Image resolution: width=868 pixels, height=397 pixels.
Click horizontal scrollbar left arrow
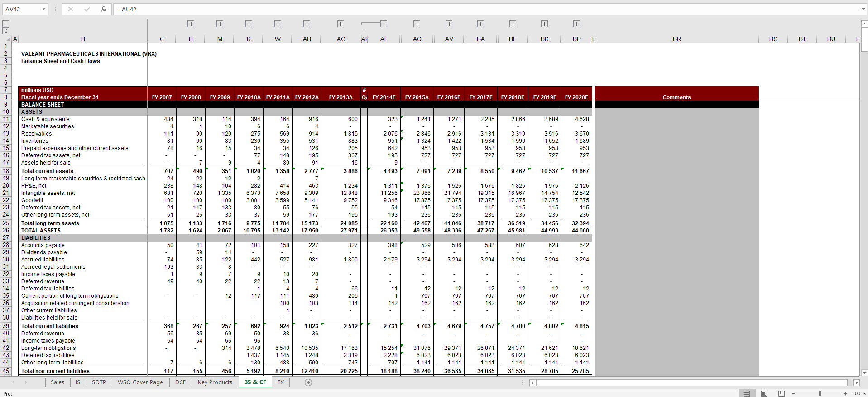coord(532,382)
